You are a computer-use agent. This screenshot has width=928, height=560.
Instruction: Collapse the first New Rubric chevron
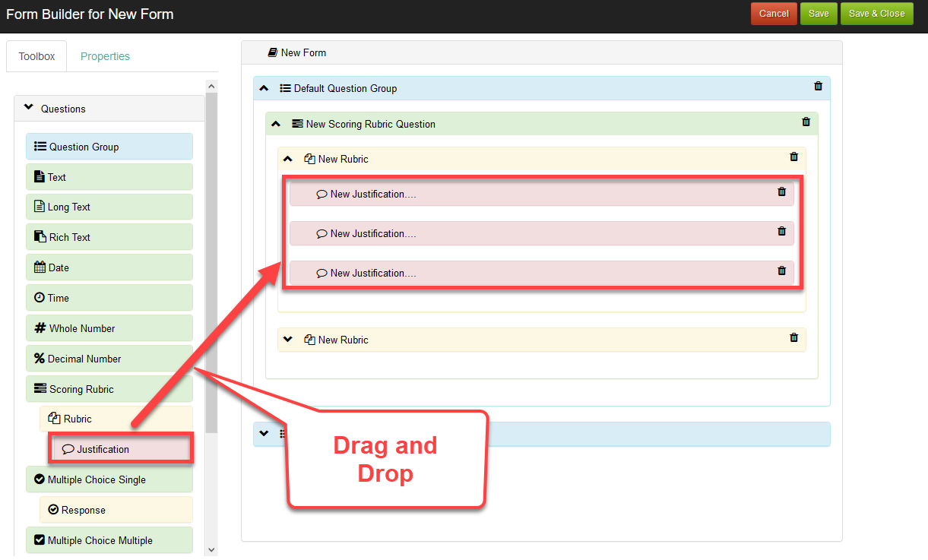click(287, 159)
